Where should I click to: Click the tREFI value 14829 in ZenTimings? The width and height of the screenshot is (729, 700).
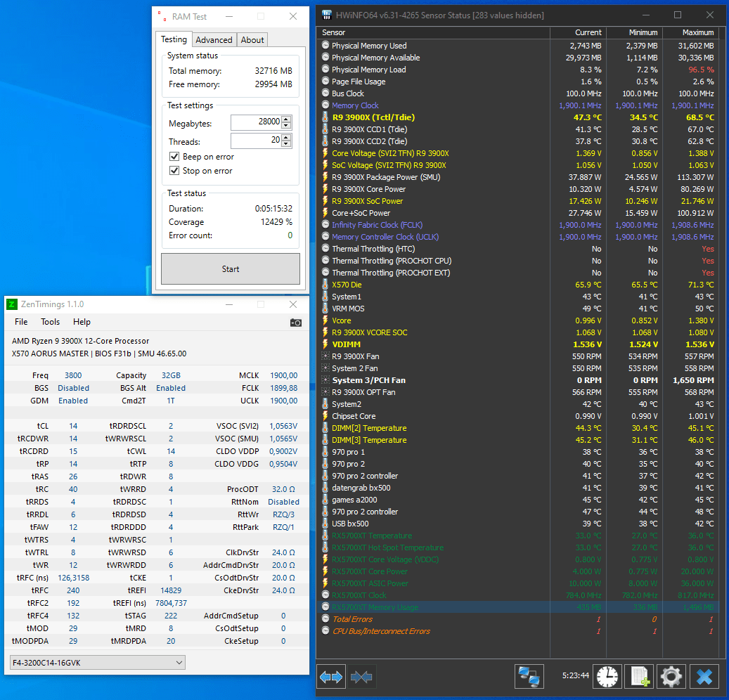click(x=171, y=590)
